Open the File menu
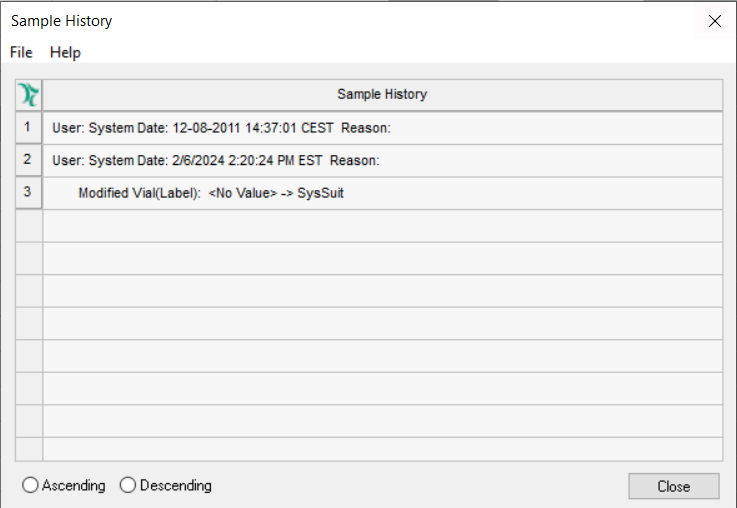737x508 pixels. pos(21,52)
